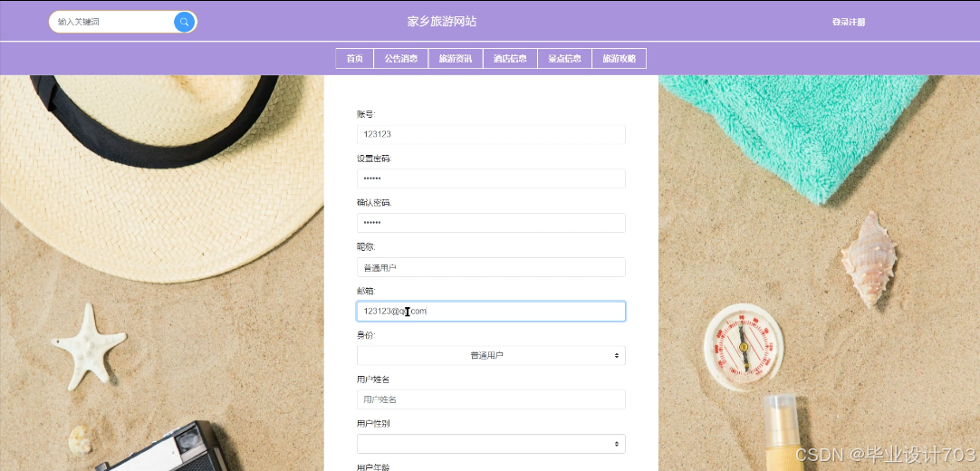The width and height of the screenshot is (980, 471).
Task: Click the 邮箱 email input field
Action: pos(491,311)
